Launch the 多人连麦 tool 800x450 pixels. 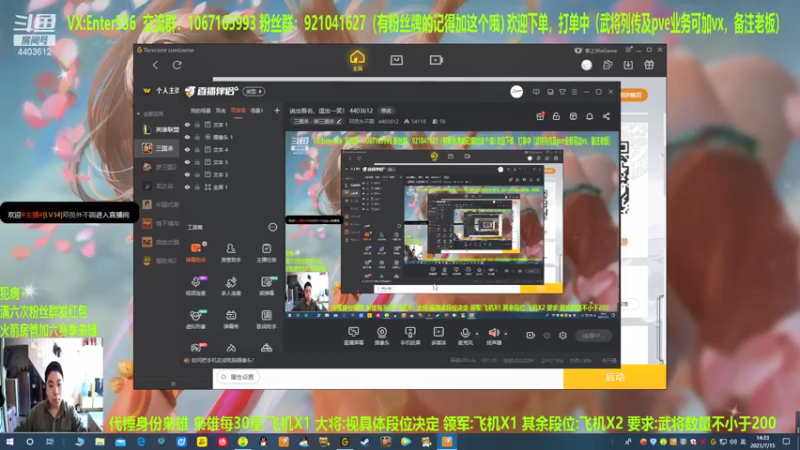[231, 286]
